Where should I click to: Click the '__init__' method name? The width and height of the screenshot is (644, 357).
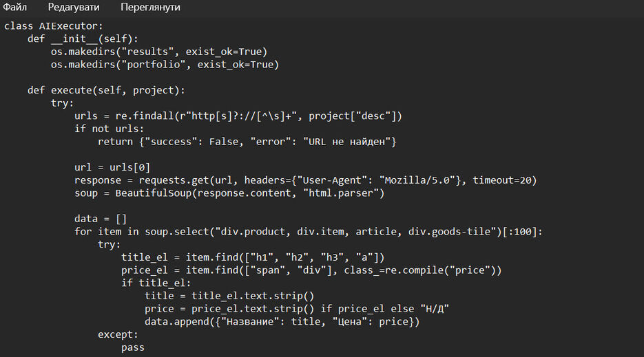74,39
